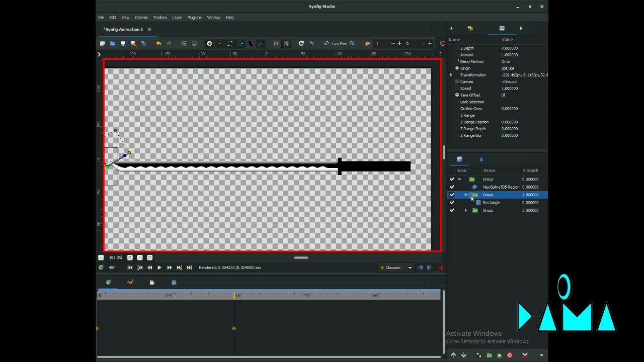
Task: Click the Play button
Action: point(159,267)
